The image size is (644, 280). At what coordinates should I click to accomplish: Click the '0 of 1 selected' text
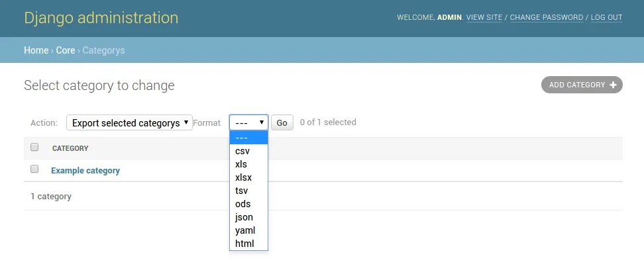328,122
